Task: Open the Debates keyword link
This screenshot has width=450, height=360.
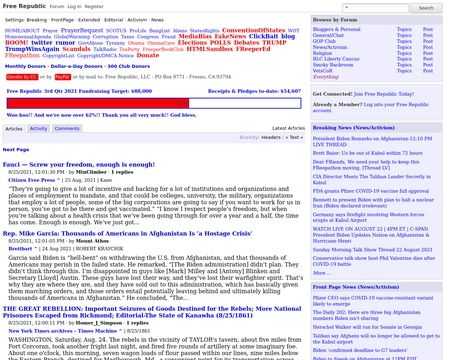Action: 246,43
